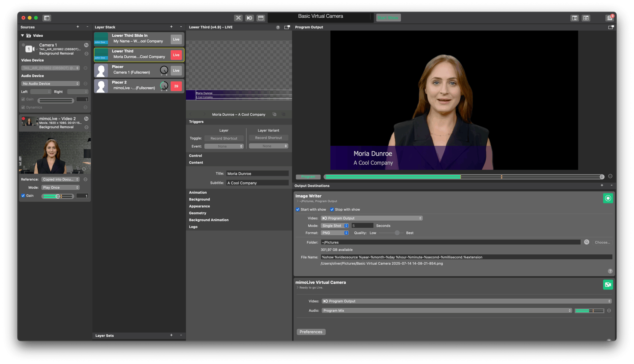Expand the Background section
This screenshot has width=634, height=364.
click(x=199, y=199)
